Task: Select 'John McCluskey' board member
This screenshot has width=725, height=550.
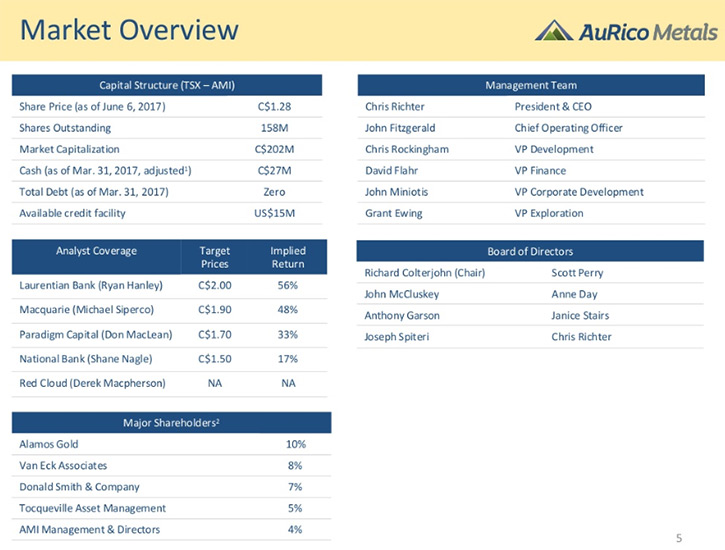Action: click(x=401, y=294)
